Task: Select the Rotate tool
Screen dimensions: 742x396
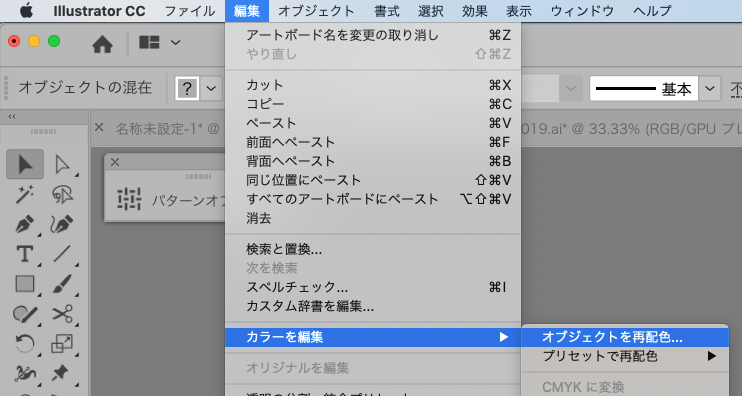Action: 25,343
